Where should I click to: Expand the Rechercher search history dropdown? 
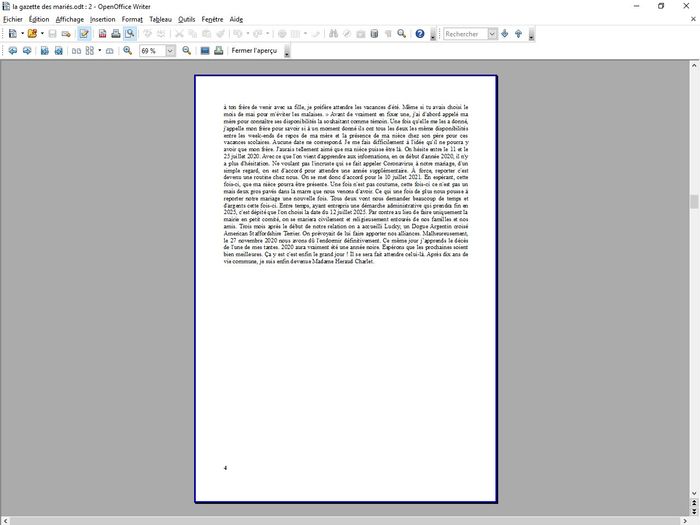point(492,34)
